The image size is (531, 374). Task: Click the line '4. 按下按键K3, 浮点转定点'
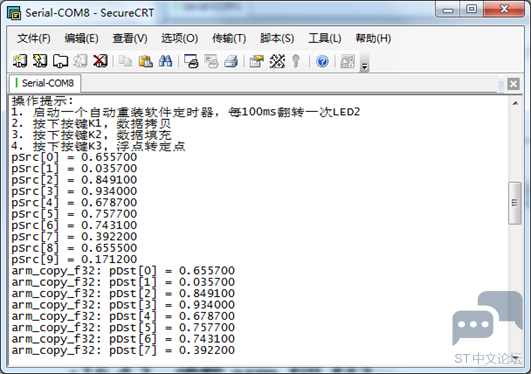click(98, 146)
